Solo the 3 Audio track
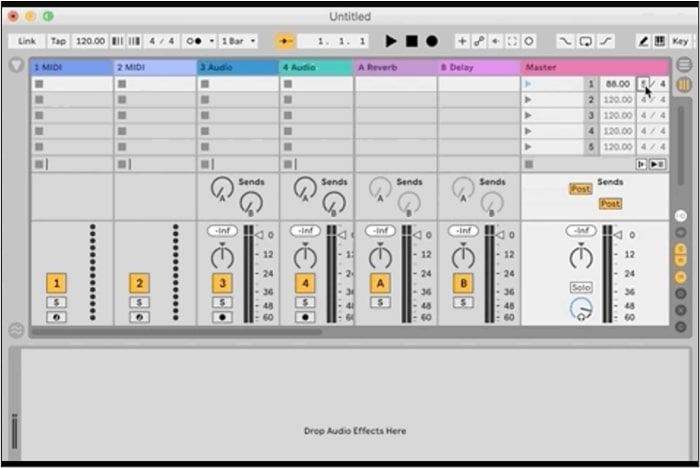Viewport: 700px width, 468px height. [222, 301]
